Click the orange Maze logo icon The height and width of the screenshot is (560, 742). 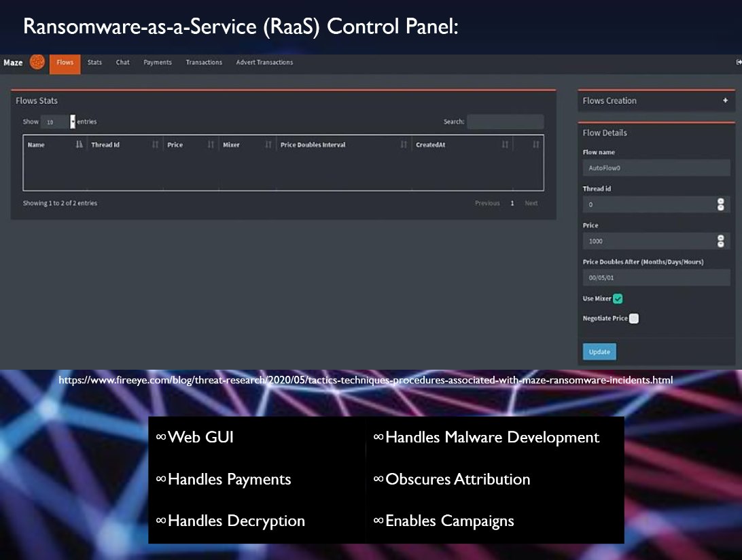(x=37, y=62)
